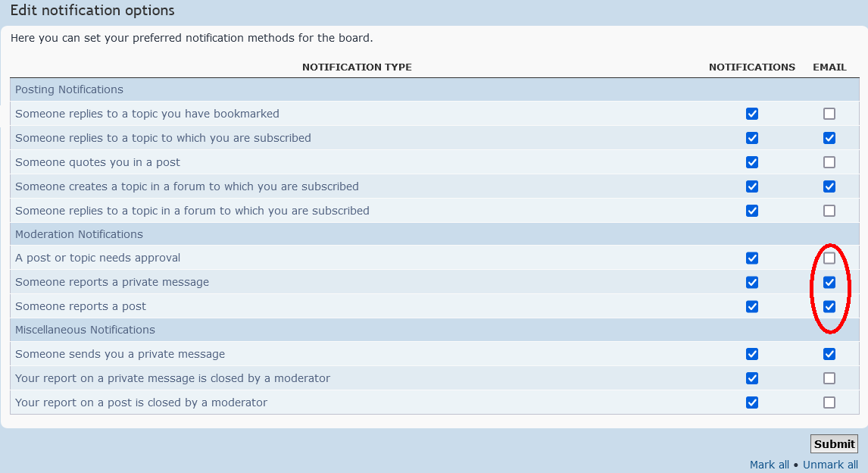Viewport: 868px width, 473px height.
Task: Uncheck notifications for reported posts
Action: click(x=752, y=306)
